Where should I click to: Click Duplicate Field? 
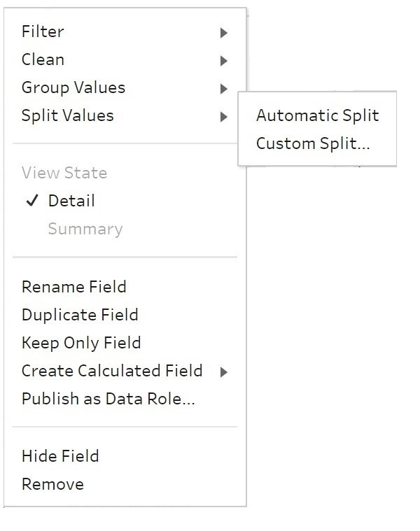click(x=80, y=315)
